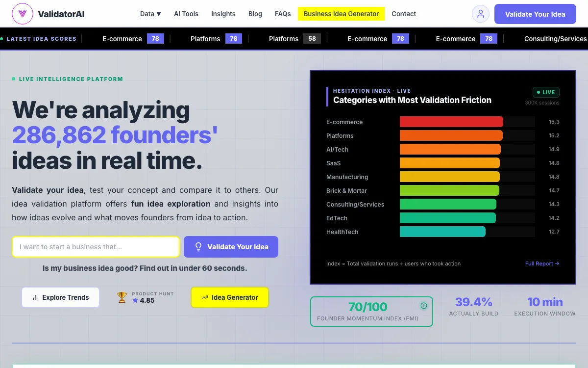Click the 15.3 value for E-commerce
The height and width of the screenshot is (368, 588).
554,122
